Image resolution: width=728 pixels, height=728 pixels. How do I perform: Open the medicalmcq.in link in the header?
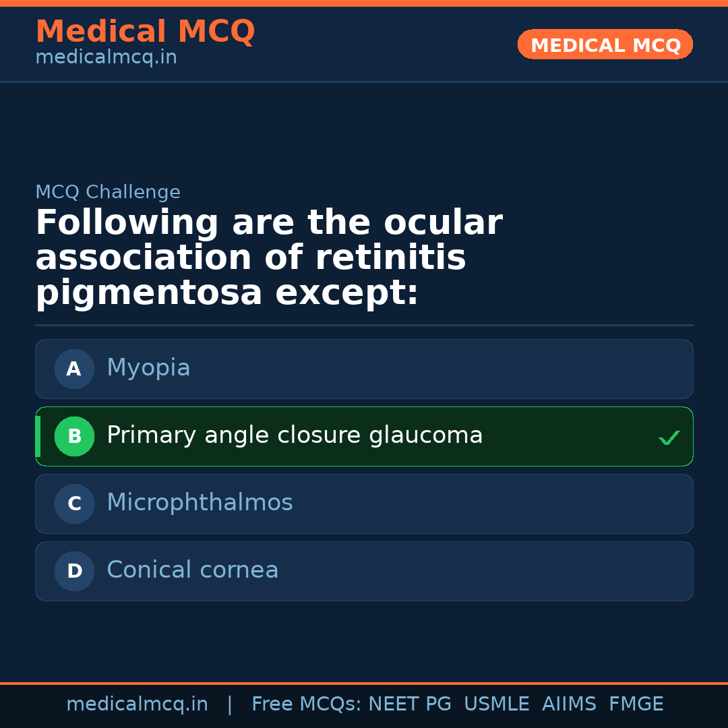(x=106, y=57)
